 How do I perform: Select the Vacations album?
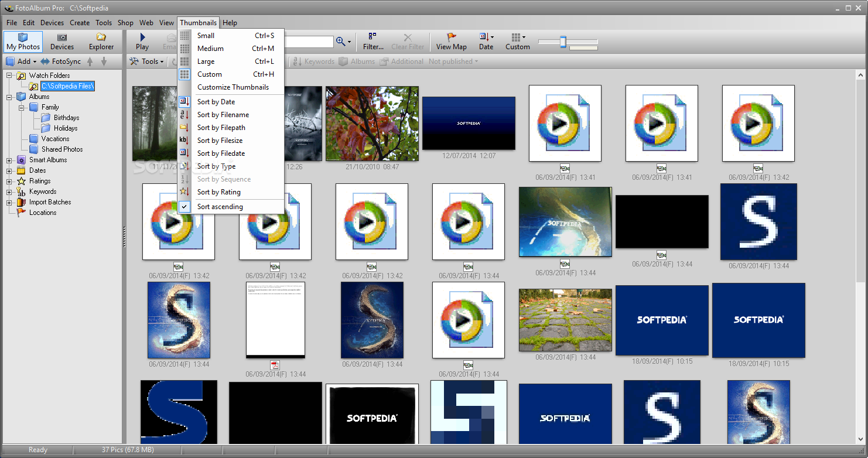(x=55, y=139)
